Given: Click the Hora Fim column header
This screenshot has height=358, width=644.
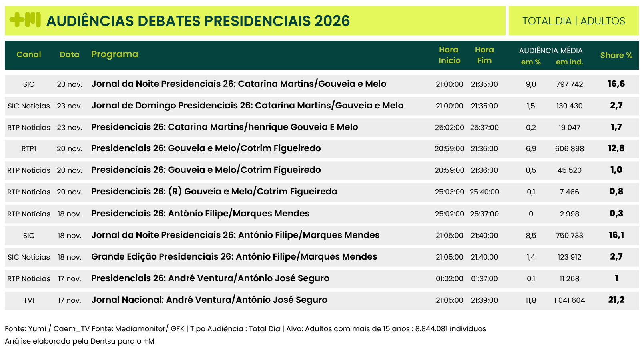Looking at the screenshot, I should pyautogui.click(x=484, y=55).
